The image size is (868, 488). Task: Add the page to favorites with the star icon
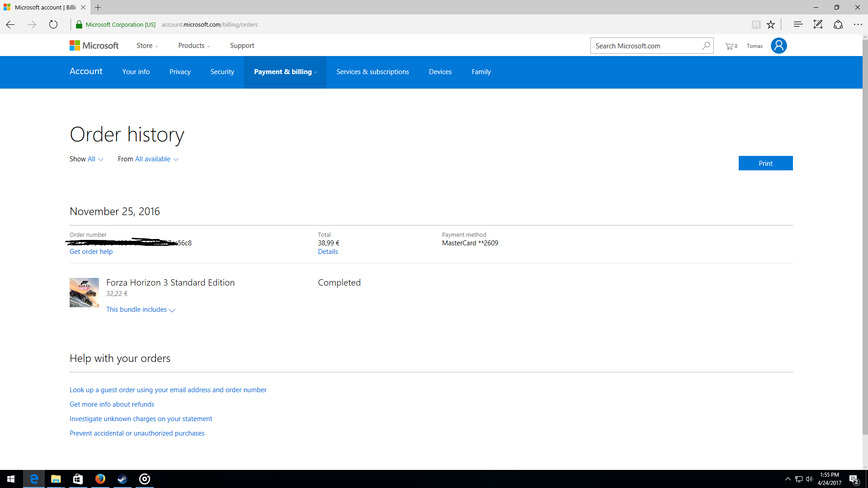pyautogui.click(x=771, y=24)
